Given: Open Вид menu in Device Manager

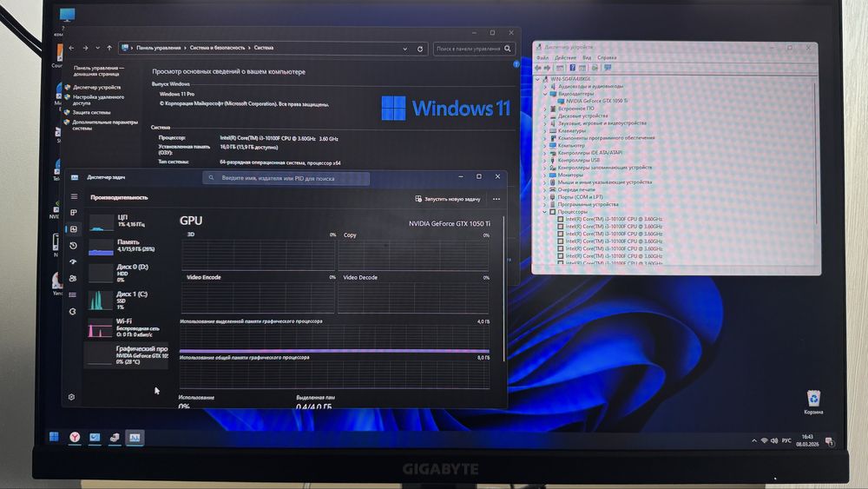Looking at the screenshot, I should [587, 57].
